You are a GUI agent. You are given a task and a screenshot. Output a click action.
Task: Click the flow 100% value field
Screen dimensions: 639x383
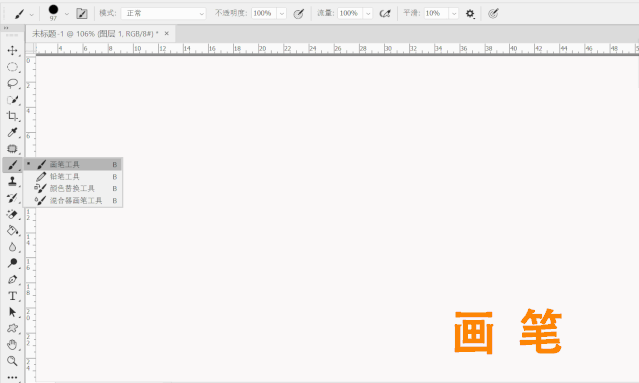(350, 13)
